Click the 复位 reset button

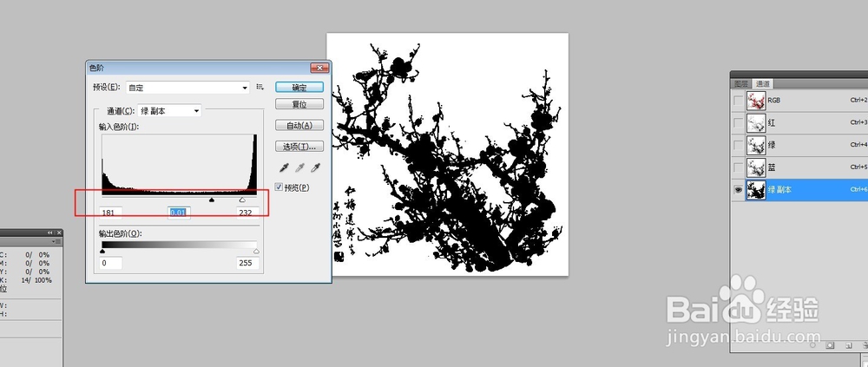pos(299,104)
